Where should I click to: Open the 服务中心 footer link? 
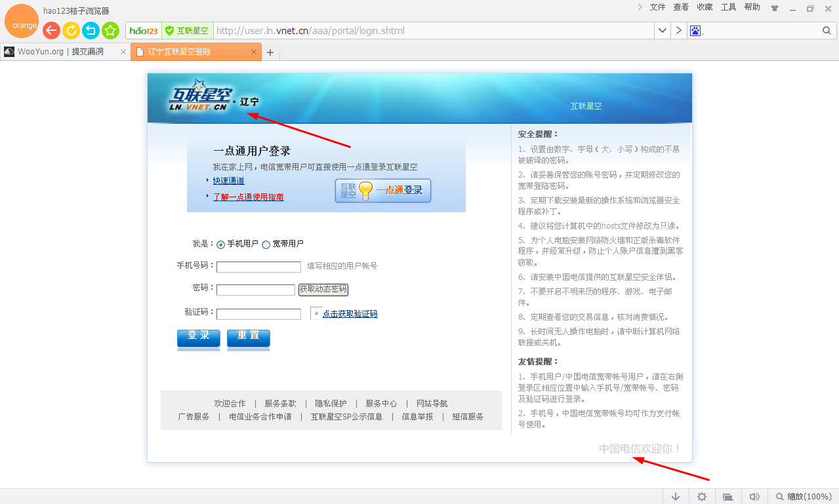[x=381, y=404]
